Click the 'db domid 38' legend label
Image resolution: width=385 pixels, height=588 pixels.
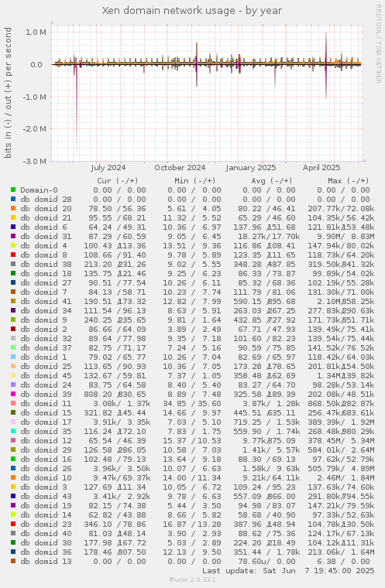point(46,265)
